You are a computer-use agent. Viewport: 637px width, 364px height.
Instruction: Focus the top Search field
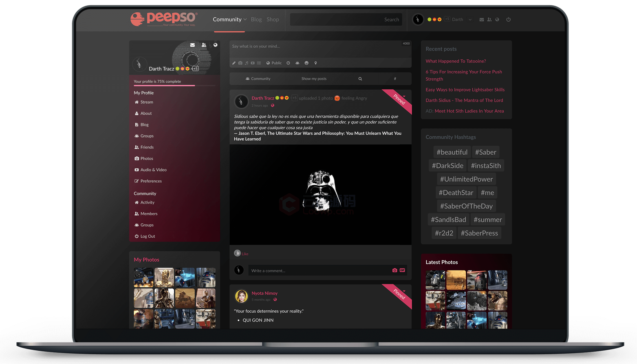346,19
